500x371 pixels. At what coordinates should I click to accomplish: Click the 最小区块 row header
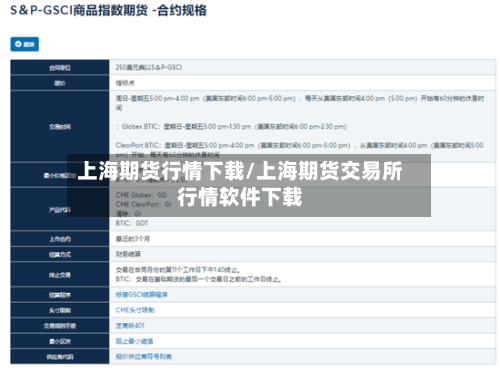point(60,341)
